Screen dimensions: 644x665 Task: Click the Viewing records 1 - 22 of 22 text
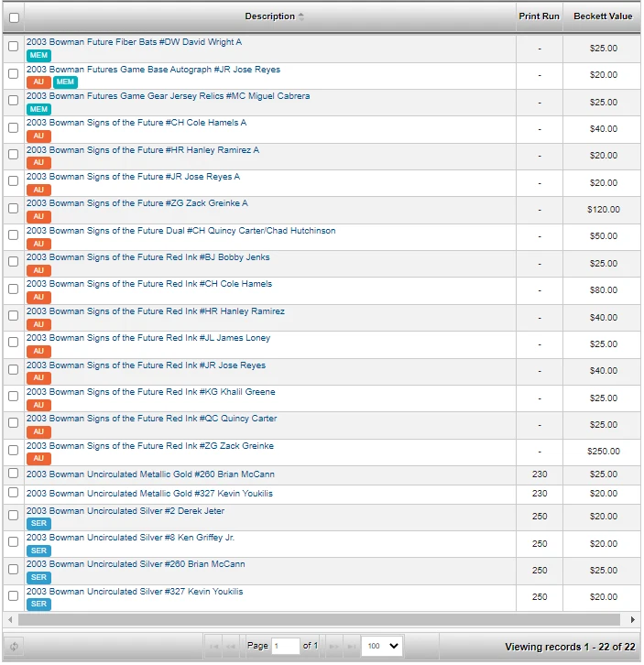(570, 647)
